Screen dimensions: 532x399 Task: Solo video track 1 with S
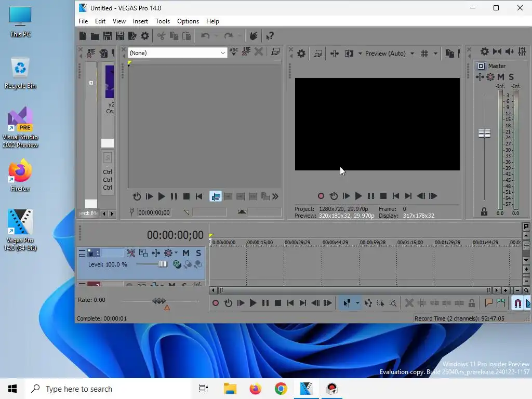click(x=198, y=253)
